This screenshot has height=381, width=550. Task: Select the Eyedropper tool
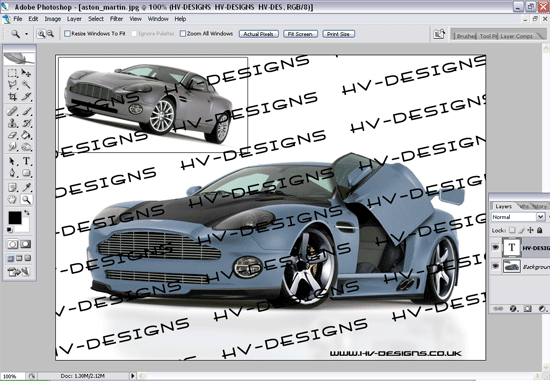click(x=26, y=188)
